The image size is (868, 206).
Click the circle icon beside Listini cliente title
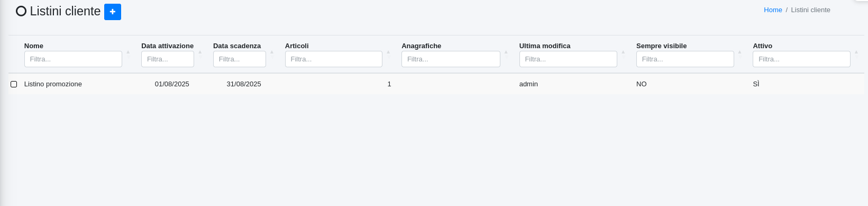coord(21,11)
